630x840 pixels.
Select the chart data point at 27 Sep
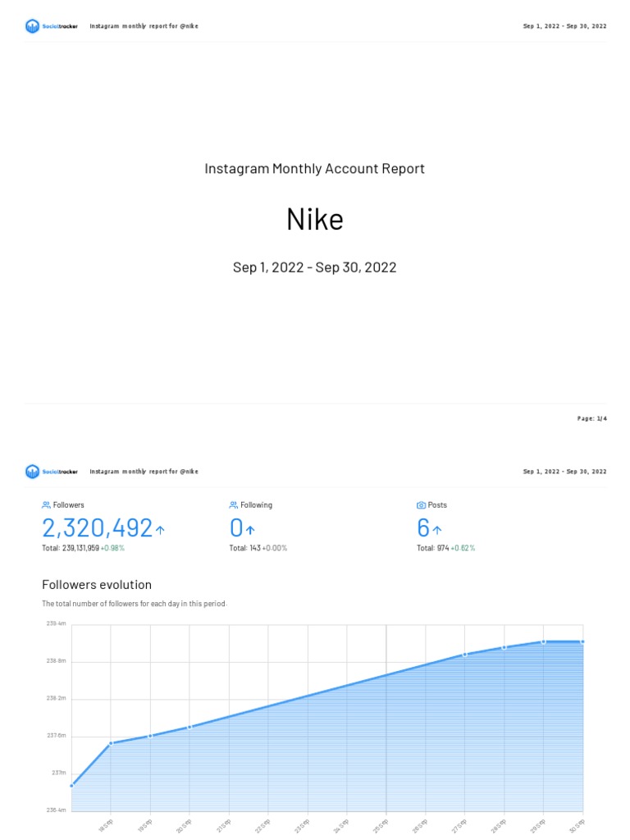[x=465, y=654]
